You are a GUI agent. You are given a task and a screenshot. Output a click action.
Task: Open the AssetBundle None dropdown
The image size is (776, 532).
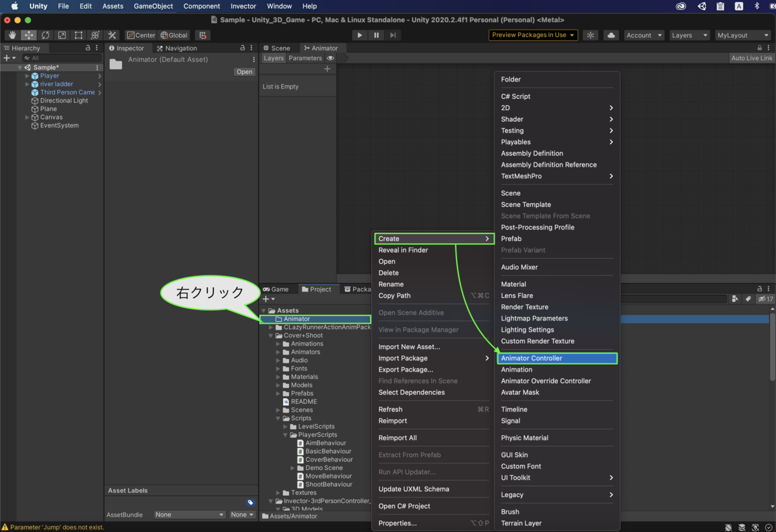(x=189, y=515)
